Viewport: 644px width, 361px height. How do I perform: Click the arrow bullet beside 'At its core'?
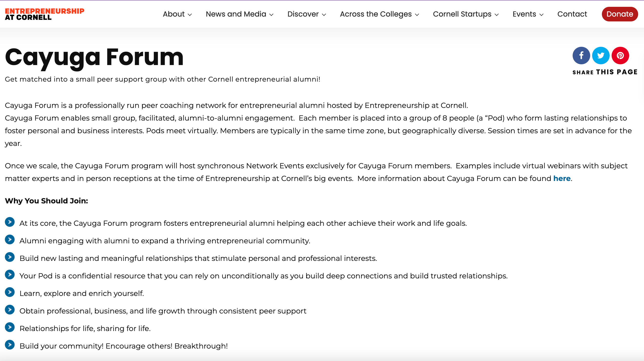[10, 222]
